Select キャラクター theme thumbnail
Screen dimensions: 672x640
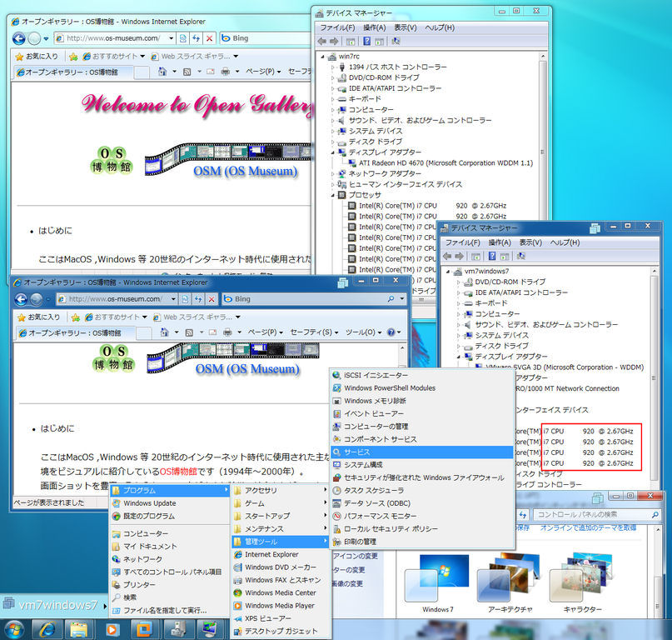582,584
